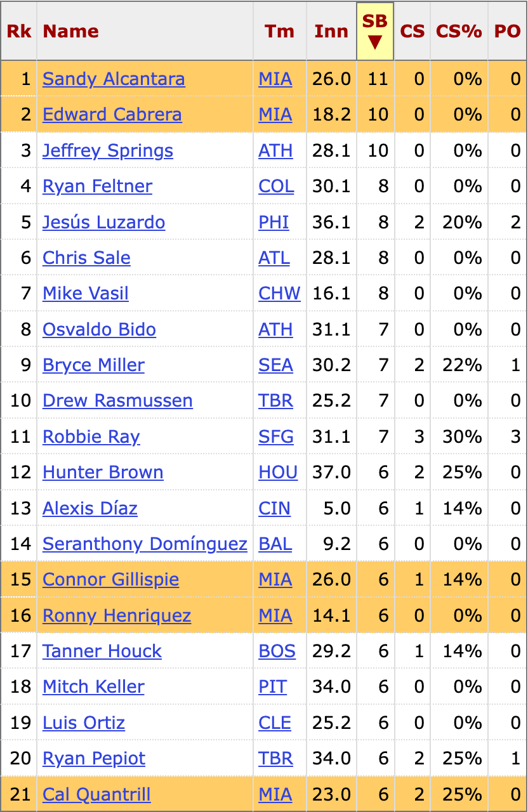Open the CHW team link
Screen dimensions: 528x812
[x=280, y=294]
